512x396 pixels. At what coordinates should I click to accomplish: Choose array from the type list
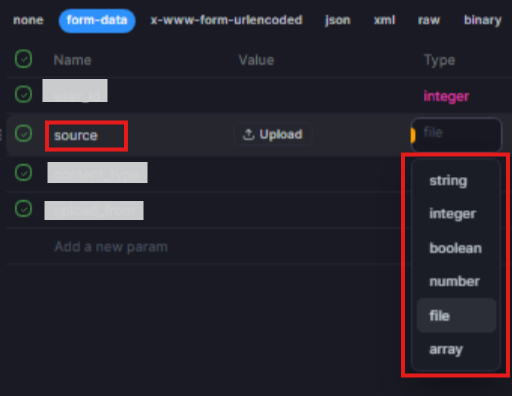coord(456,349)
